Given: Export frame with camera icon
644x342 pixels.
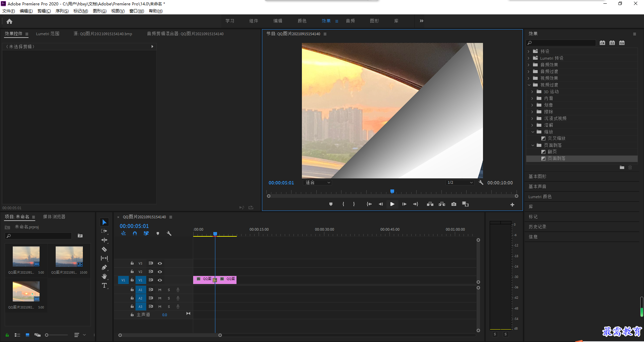Looking at the screenshot, I should pos(454,204).
